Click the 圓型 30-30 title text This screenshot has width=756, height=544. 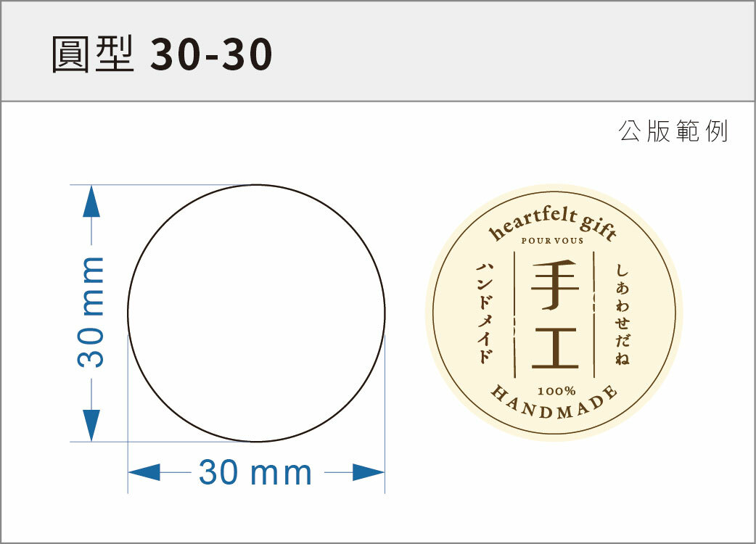(162, 54)
